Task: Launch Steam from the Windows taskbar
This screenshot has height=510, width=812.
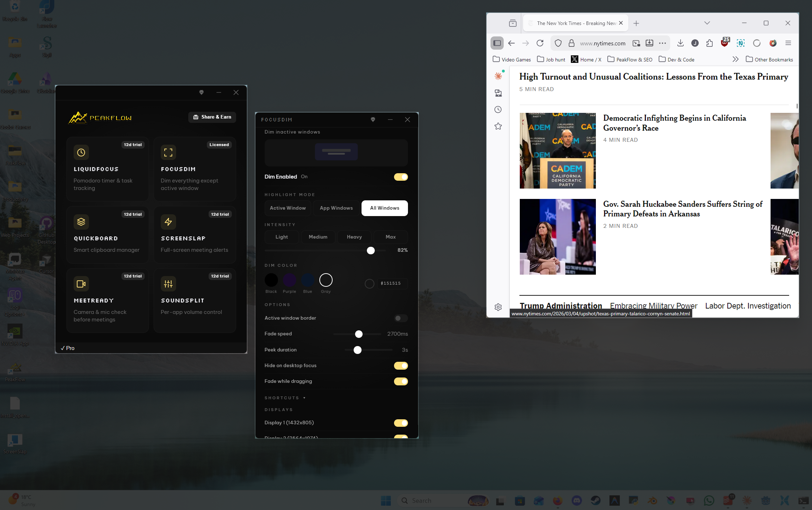Action: tap(595, 500)
